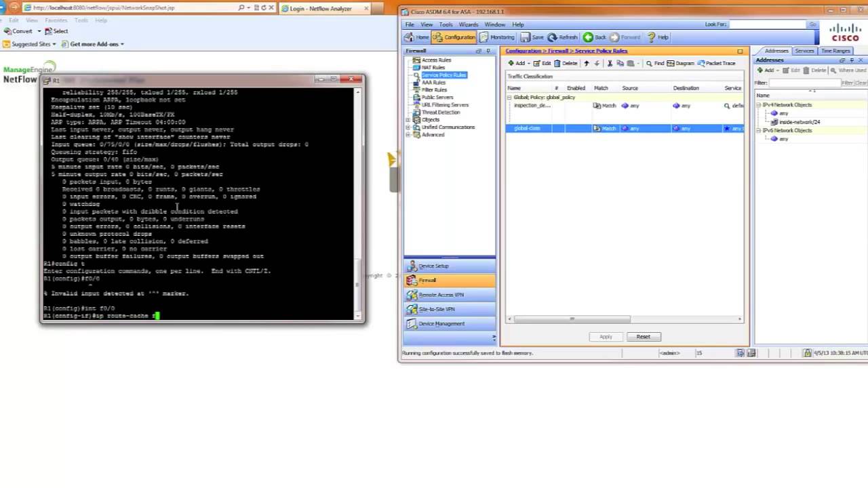Add a new service policy rule
The image size is (868, 488).
pos(517,63)
